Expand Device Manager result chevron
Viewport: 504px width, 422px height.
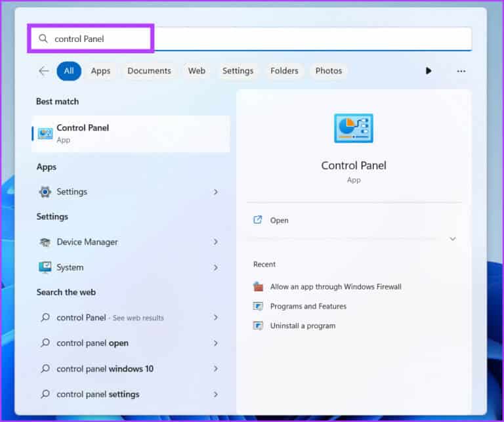point(216,242)
